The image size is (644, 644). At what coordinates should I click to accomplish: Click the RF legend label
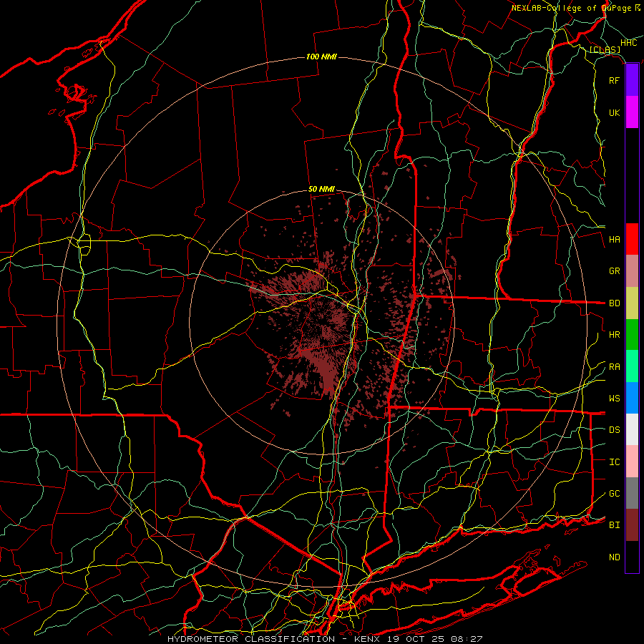[614, 80]
